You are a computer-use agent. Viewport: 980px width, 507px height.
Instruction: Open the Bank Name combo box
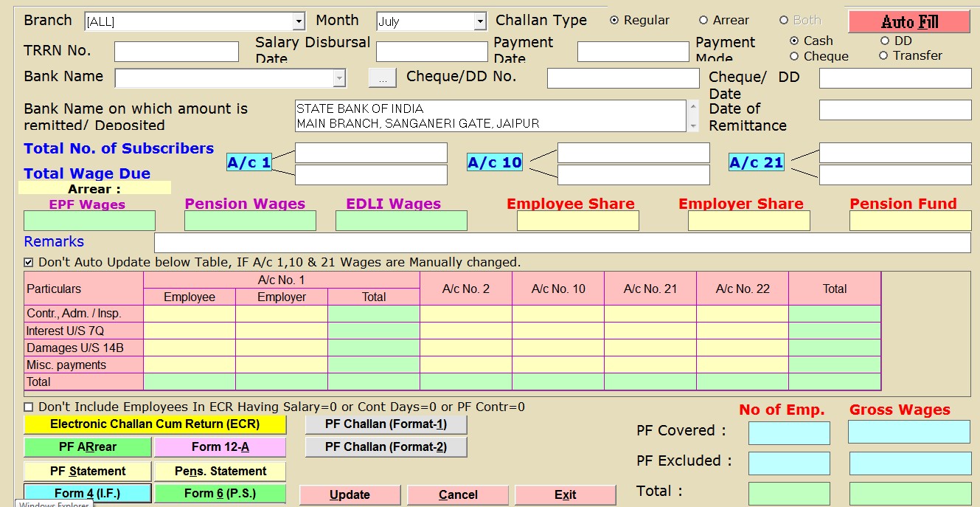tap(339, 77)
